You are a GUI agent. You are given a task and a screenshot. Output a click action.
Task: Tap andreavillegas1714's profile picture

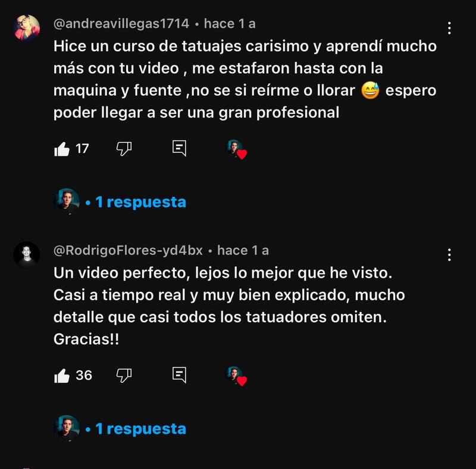[27, 27]
